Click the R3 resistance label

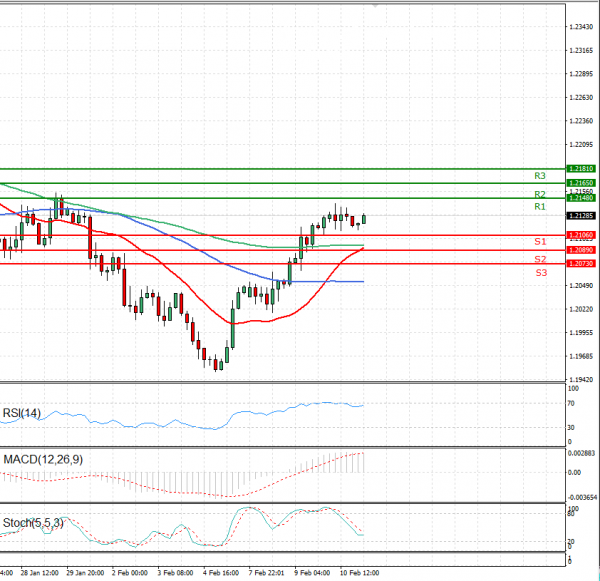pyautogui.click(x=540, y=176)
